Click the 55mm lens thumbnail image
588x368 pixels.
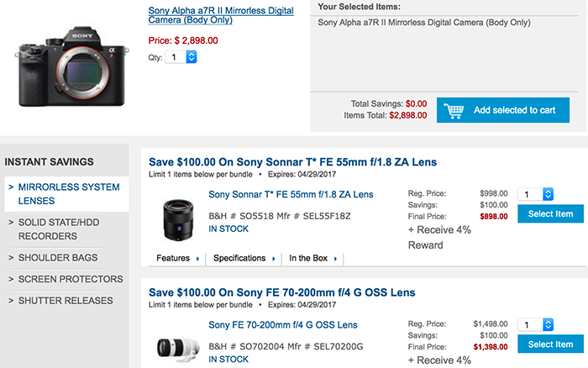click(x=178, y=220)
